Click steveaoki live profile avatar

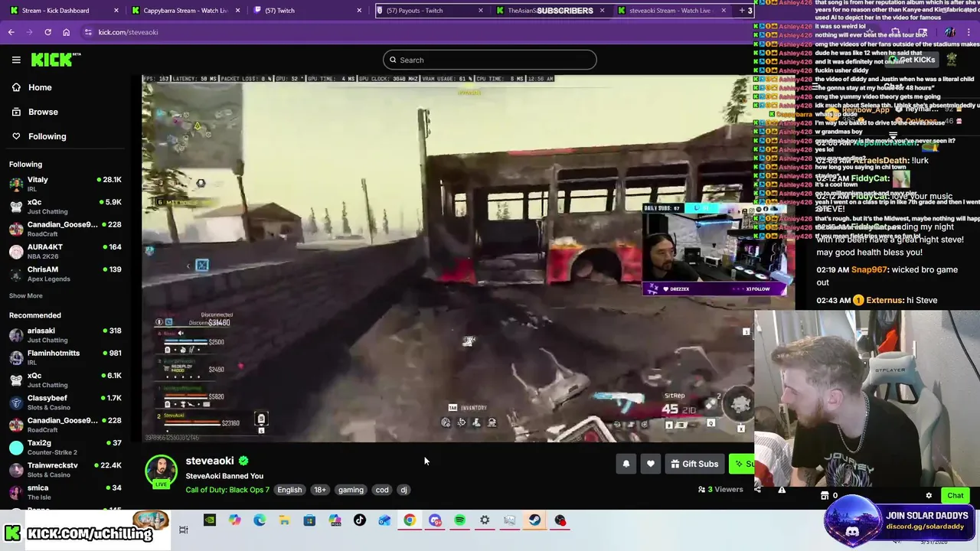[x=161, y=471]
